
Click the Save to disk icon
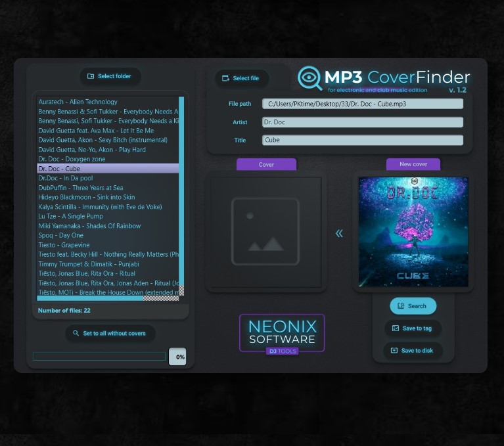click(394, 350)
